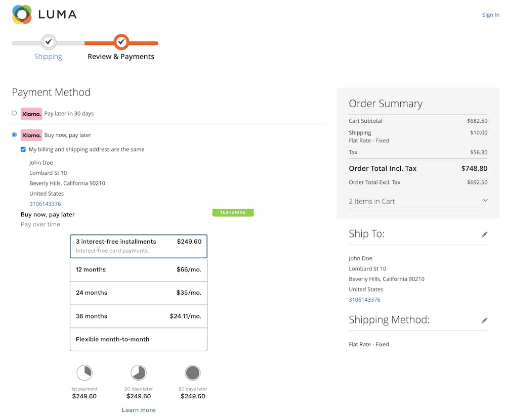506x420 pixels.
Task: Click the Learn more link
Action: 139,410
